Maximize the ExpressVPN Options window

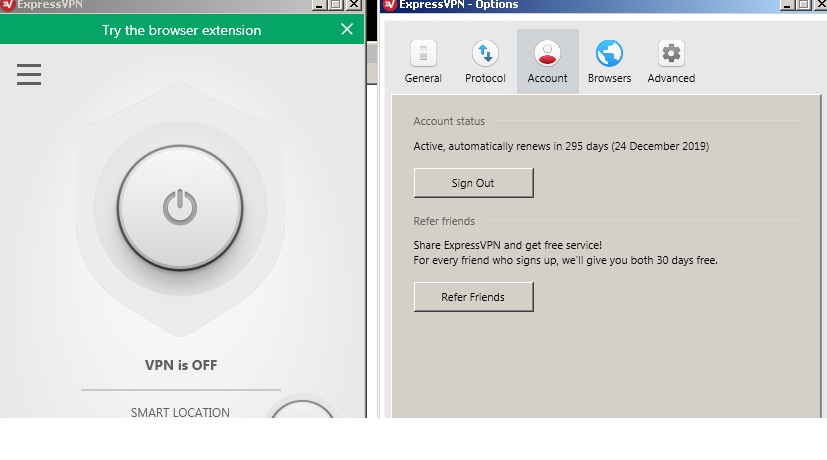point(804,5)
